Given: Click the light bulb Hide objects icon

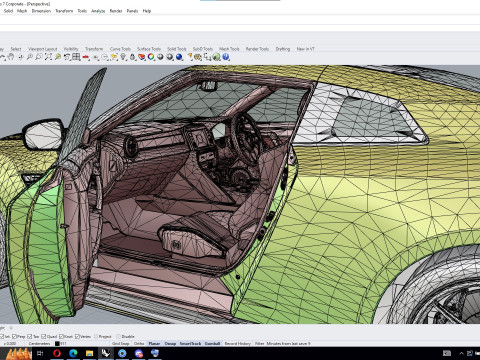Looking at the screenshot, I should tap(123, 57).
